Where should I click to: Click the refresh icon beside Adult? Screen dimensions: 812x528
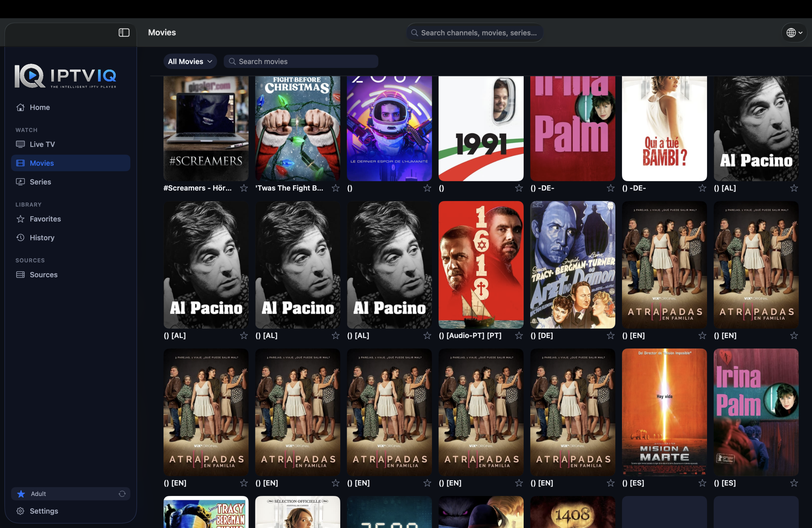click(x=122, y=494)
